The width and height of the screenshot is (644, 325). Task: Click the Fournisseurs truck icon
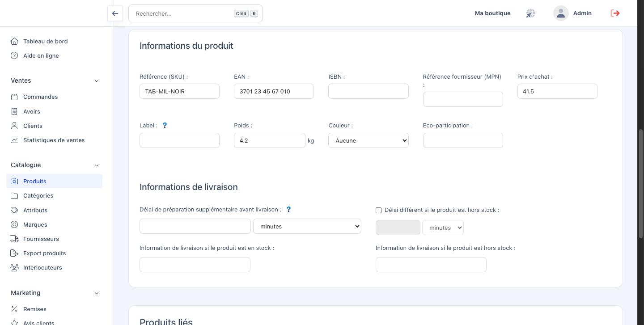point(14,239)
